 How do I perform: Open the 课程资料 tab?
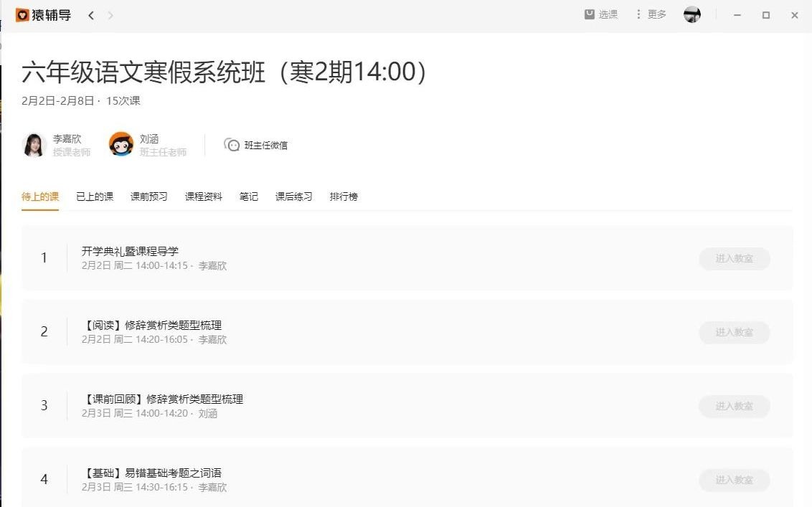click(x=203, y=196)
